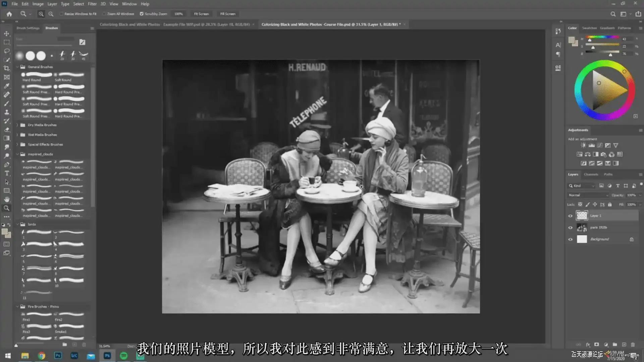
Task: Select the Crop tool
Action: pos(7,68)
